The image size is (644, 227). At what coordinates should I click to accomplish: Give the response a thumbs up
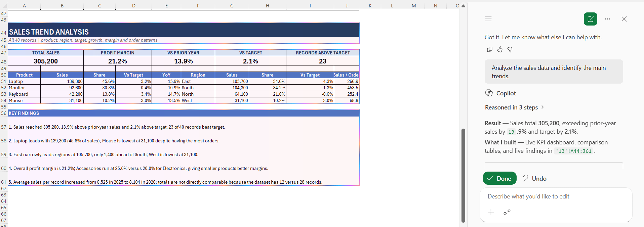coord(500,49)
